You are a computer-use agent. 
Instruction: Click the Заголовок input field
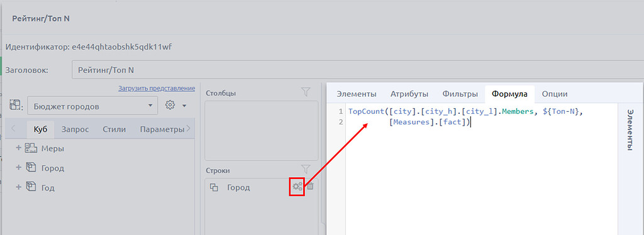[358, 70]
